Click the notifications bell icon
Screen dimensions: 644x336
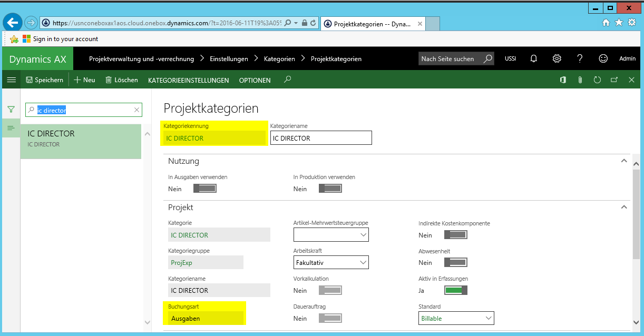(x=533, y=58)
